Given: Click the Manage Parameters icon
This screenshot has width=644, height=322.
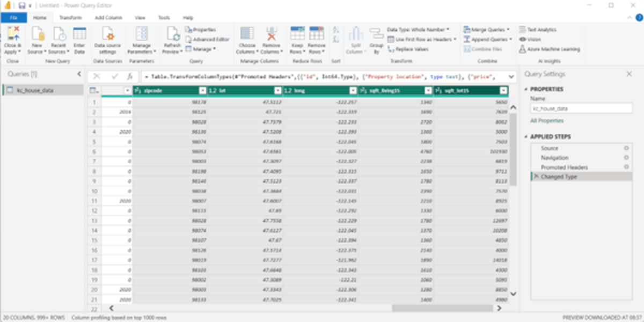Looking at the screenshot, I should 142,34.
